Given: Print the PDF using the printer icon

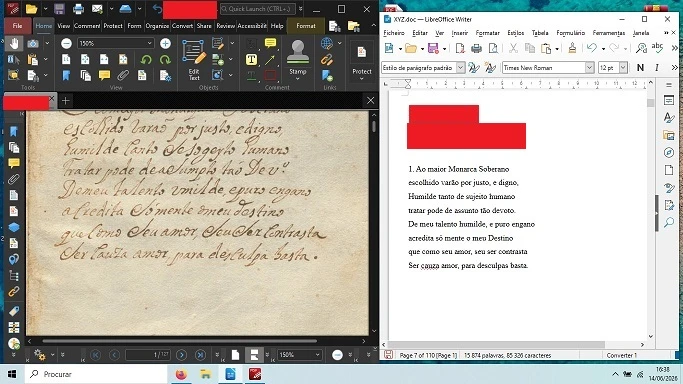Looking at the screenshot, I should [78, 9].
